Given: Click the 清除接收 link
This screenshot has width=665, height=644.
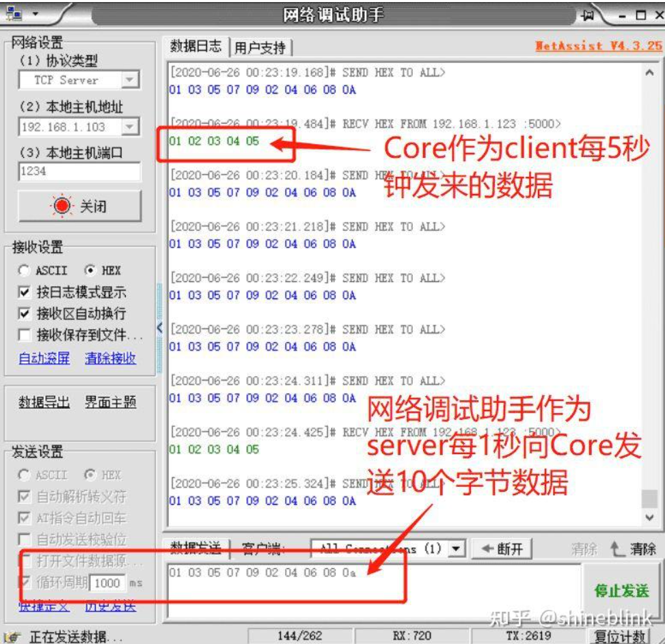Looking at the screenshot, I should [x=110, y=358].
